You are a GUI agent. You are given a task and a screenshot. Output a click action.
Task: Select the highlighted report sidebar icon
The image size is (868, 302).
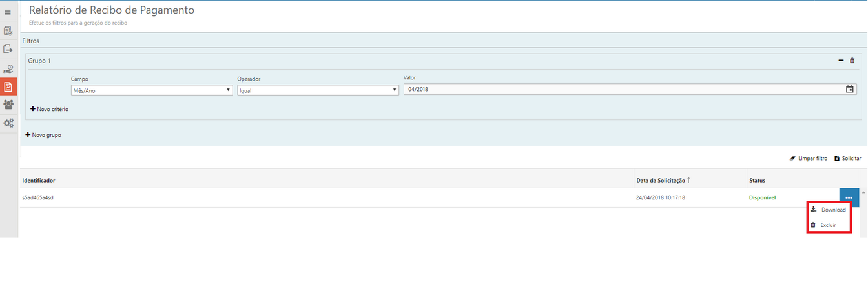[x=8, y=86]
